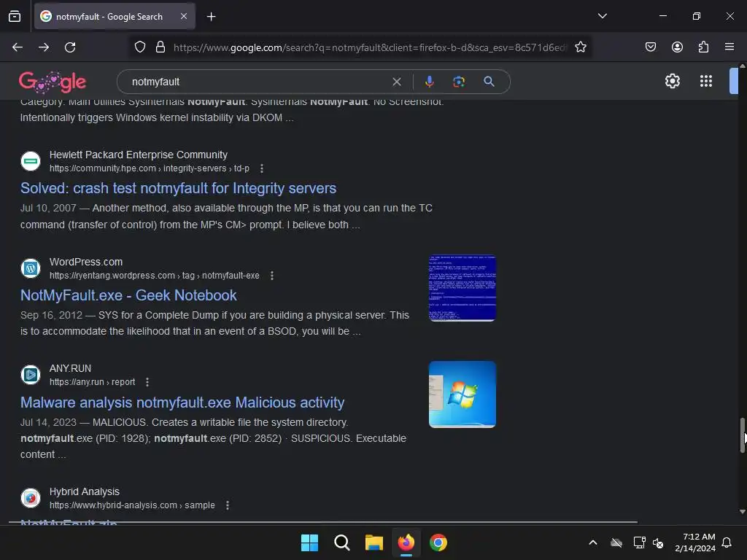Viewport: 747px width, 560px height.
Task: Open the Extensions puzzle icon
Action: pyautogui.click(x=703, y=47)
